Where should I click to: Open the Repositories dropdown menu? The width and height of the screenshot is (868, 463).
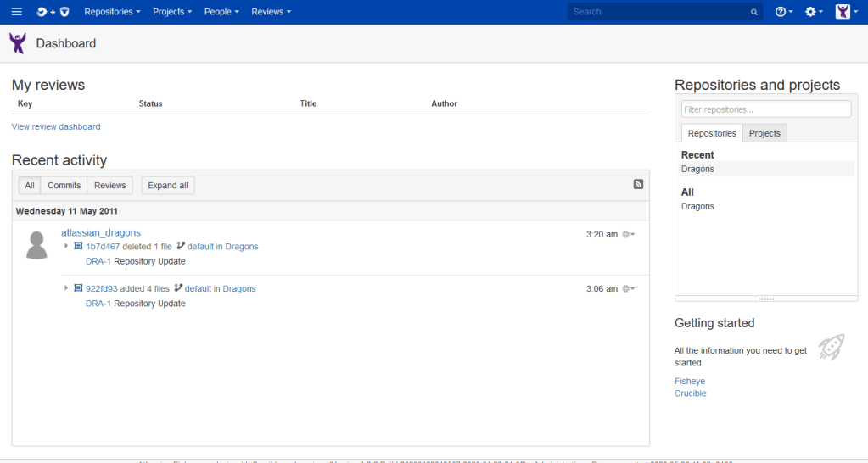tap(113, 12)
